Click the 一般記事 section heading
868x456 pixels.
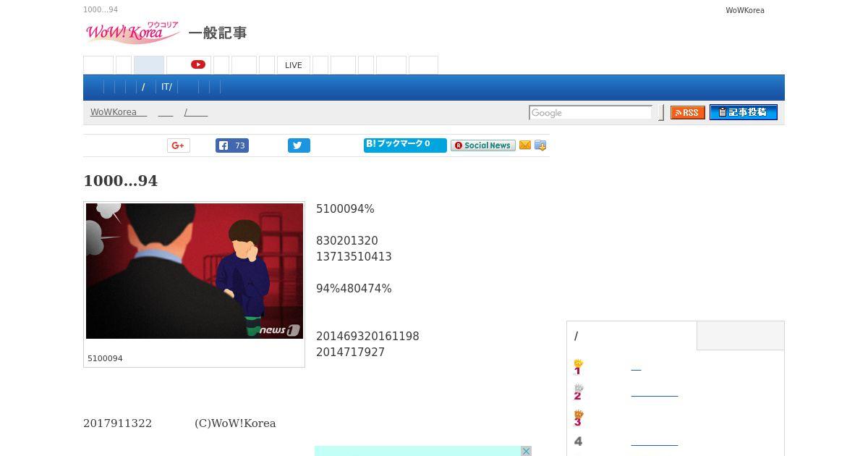(218, 33)
